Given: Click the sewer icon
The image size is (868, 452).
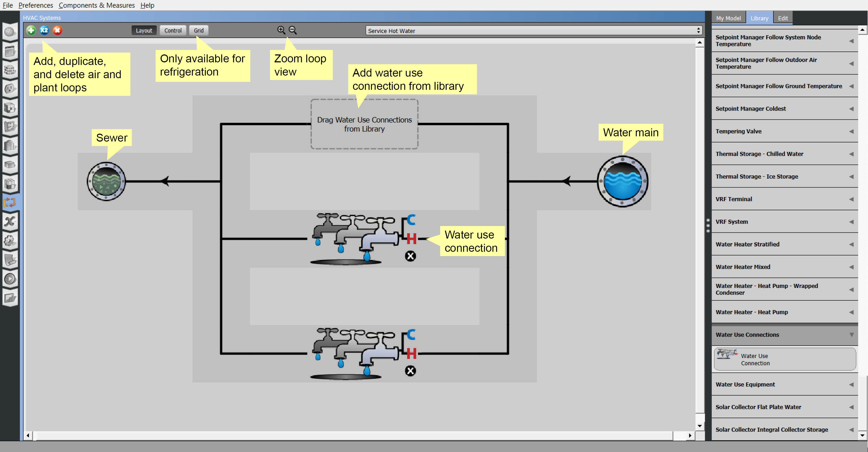Looking at the screenshot, I should pos(106,181).
